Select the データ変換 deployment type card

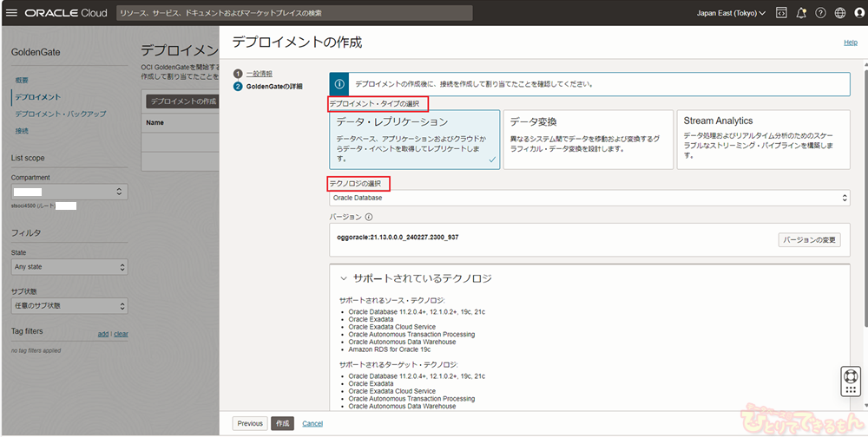(588, 140)
